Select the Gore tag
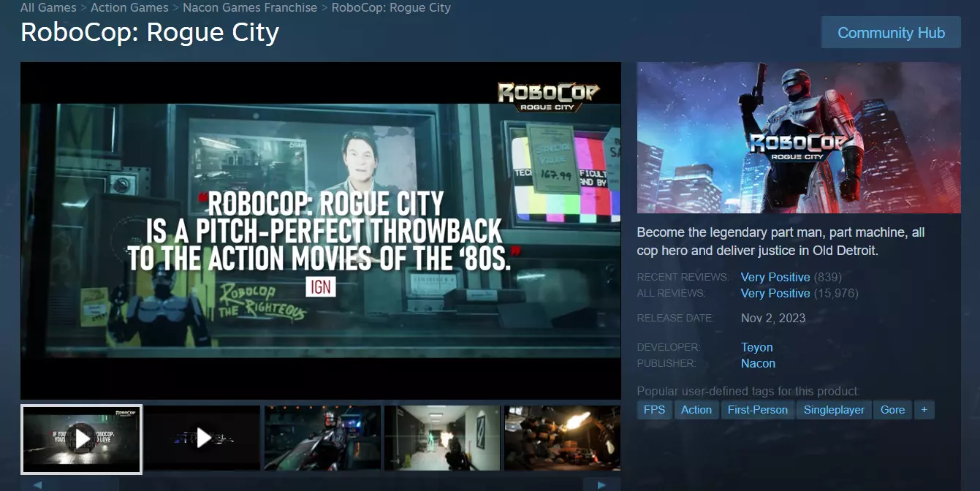Image resolution: width=980 pixels, height=491 pixels. tap(892, 410)
